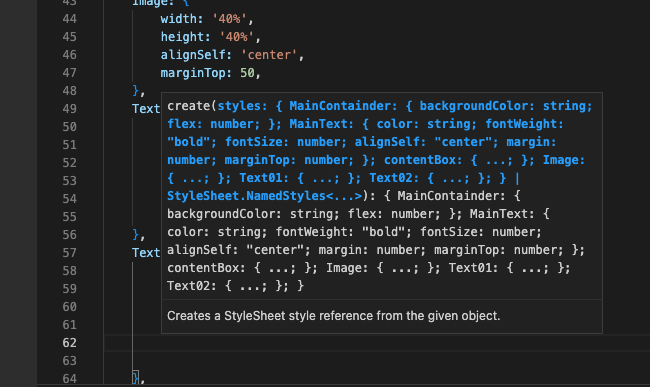
Task: Click line number 45 in the gutter
Action: 70,36
